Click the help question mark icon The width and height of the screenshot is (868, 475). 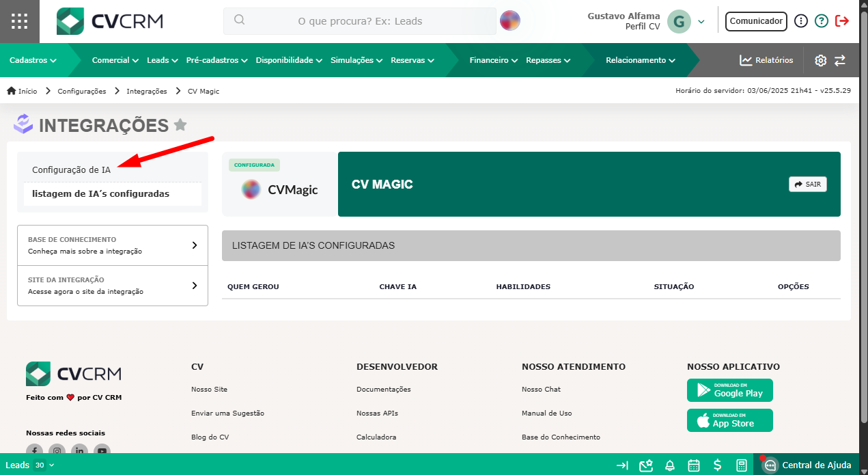(x=822, y=21)
